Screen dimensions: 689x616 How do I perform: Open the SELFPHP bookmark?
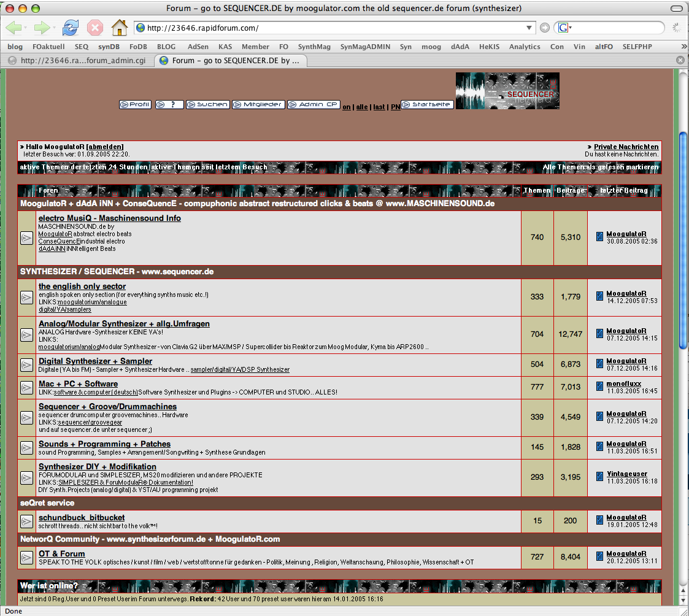tap(637, 47)
